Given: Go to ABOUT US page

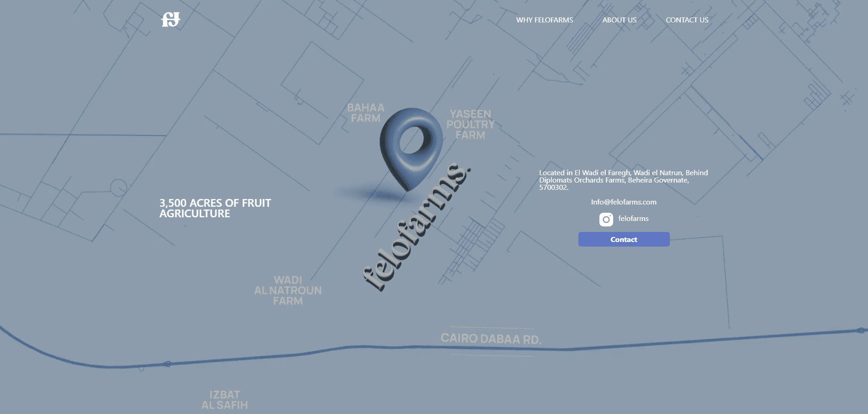Looking at the screenshot, I should pos(620,20).
